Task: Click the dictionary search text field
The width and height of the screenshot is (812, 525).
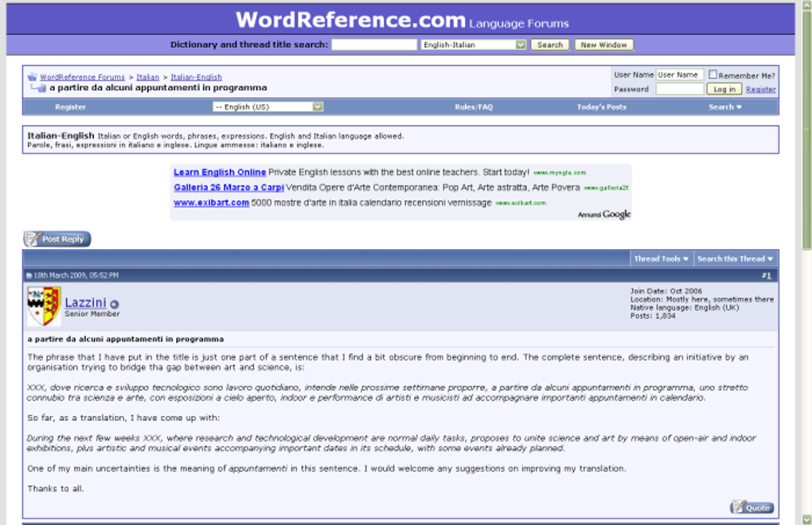Action: pyautogui.click(x=374, y=45)
